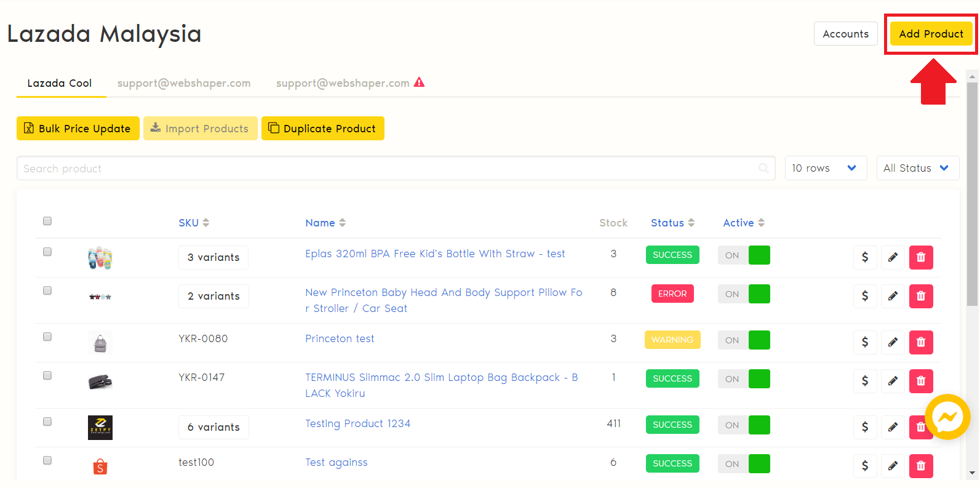Toggle Active switch for Princeton test
The image size is (980, 488).
(x=744, y=340)
